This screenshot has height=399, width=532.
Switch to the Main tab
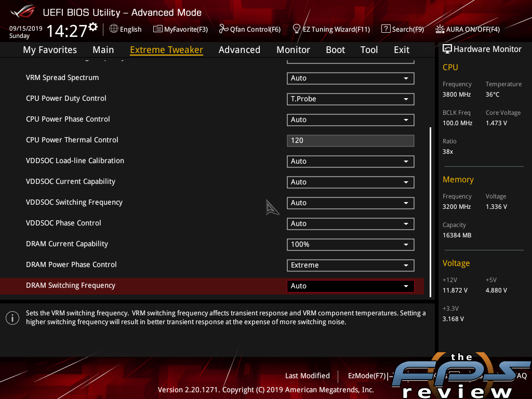coord(103,50)
